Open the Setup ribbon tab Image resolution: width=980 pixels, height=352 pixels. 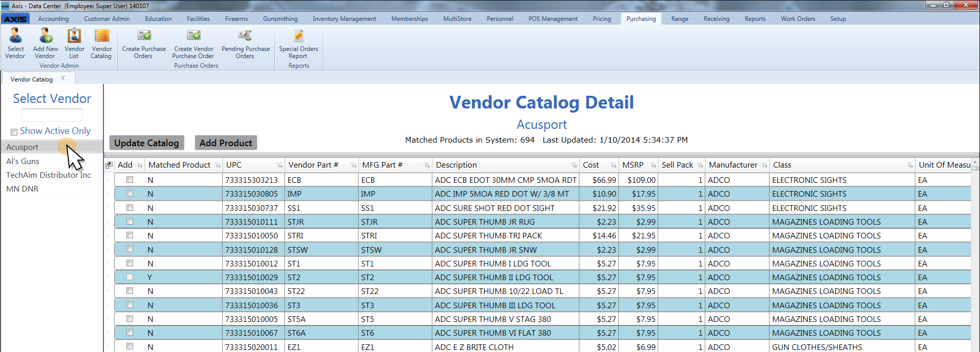pos(838,19)
